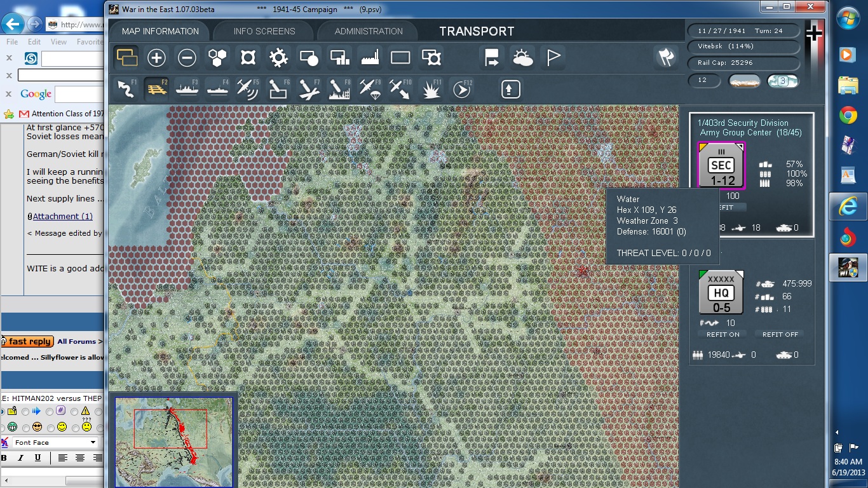The height and width of the screenshot is (488, 868).
Task: Select the radio button beside the warning icon
Action: pos(74,411)
